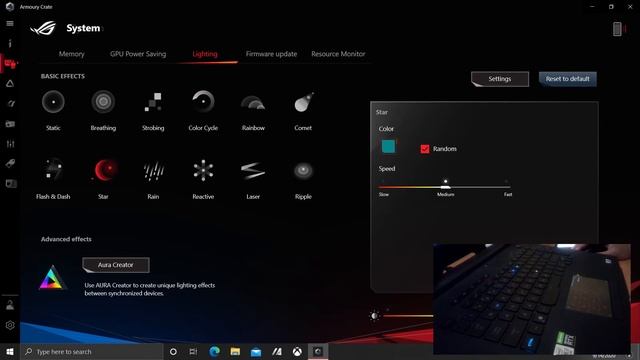Open the hamburger menu in sidebar

(10, 24)
